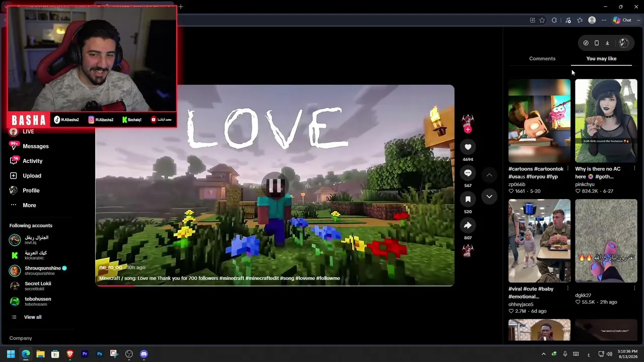Open the spinning sound disc below share
644x362 pixels.
(468, 250)
